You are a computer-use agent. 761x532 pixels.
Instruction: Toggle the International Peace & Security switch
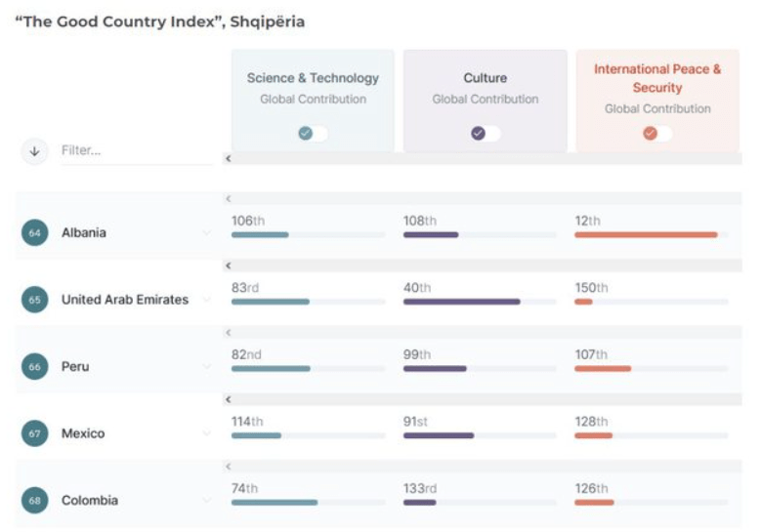tap(657, 134)
